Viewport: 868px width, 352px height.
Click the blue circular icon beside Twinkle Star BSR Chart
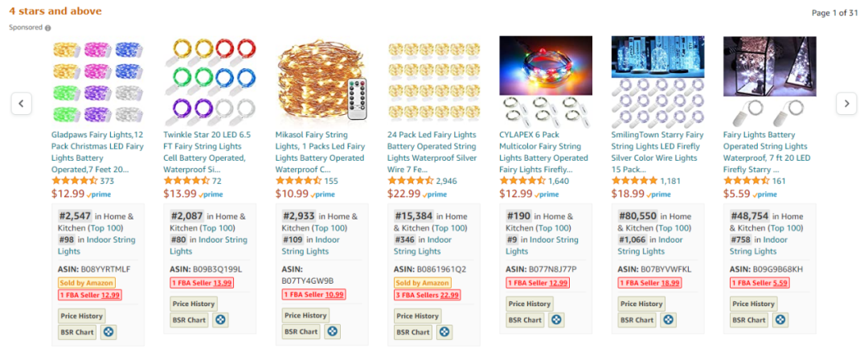tap(220, 320)
